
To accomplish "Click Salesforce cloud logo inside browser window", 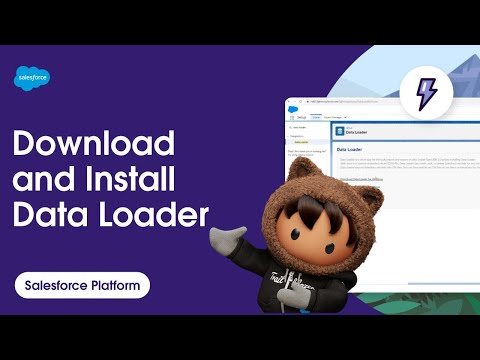I will 293,109.
